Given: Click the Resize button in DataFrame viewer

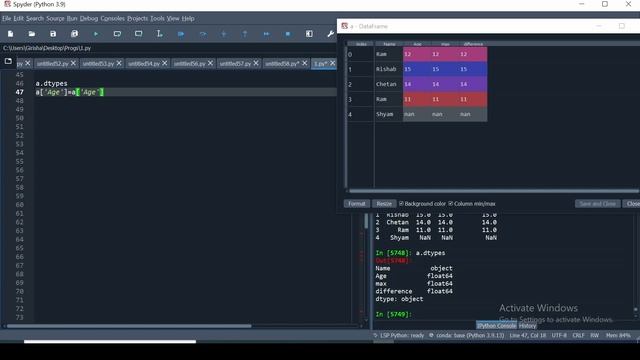Looking at the screenshot, I should coord(384,204).
